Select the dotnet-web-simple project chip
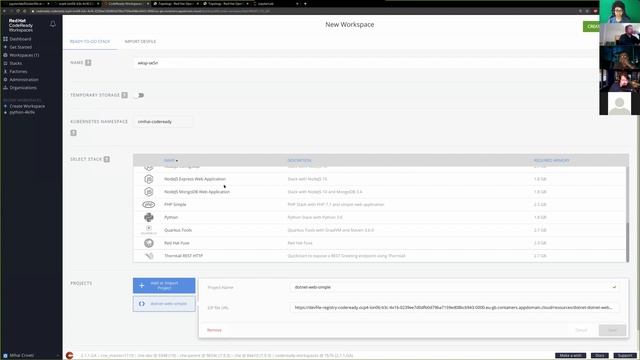Viewport: 640px width, 360px height. coord(164,304)
